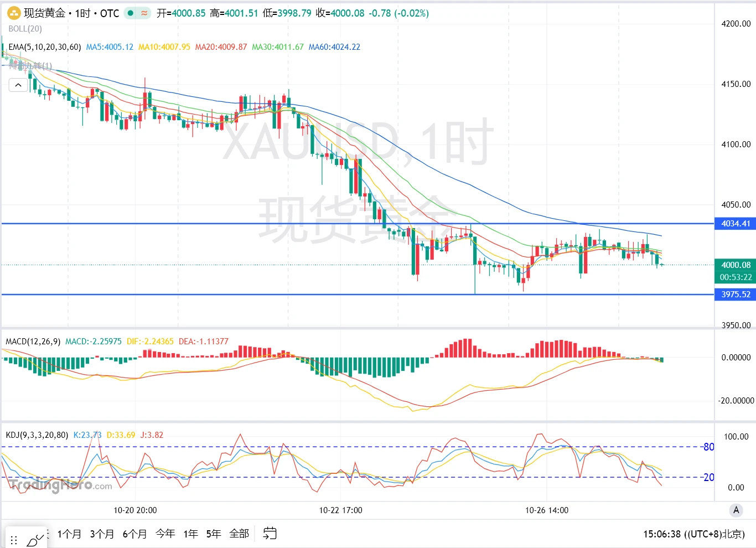Open the timezone selector showing UTC+8 北京
This screenshot has width=756, height=548.
click(693, 534)
